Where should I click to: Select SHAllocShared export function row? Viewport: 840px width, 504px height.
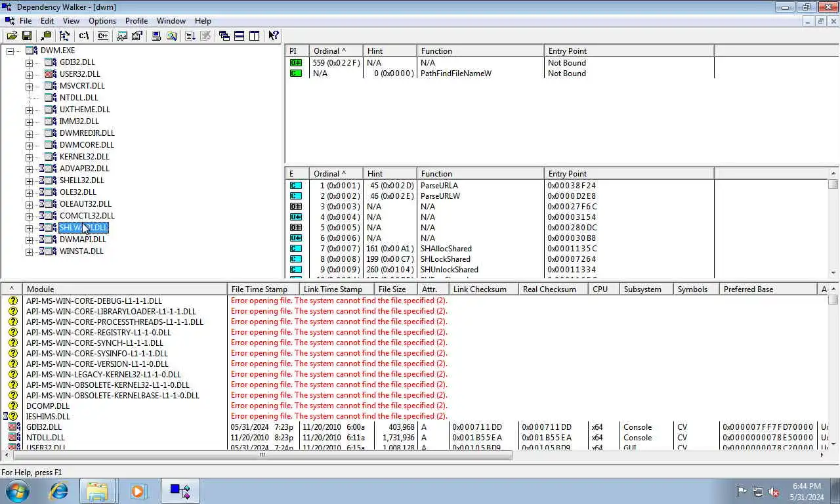499,248
